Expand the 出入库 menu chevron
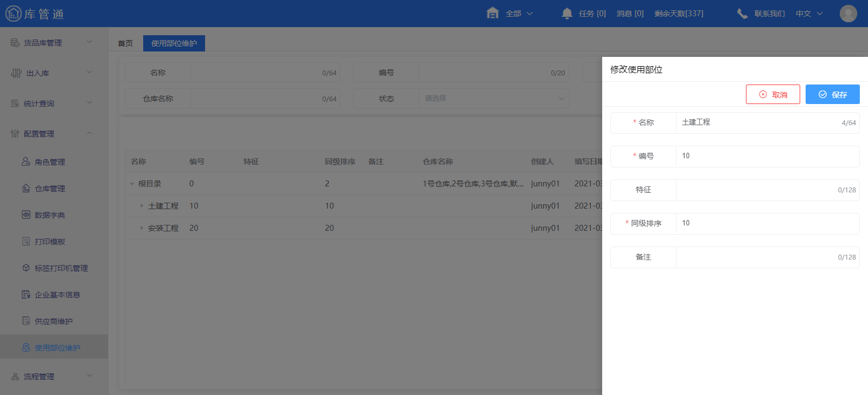Screen dimensions: 868x395 pyautogui.click(x=90, y=72)
